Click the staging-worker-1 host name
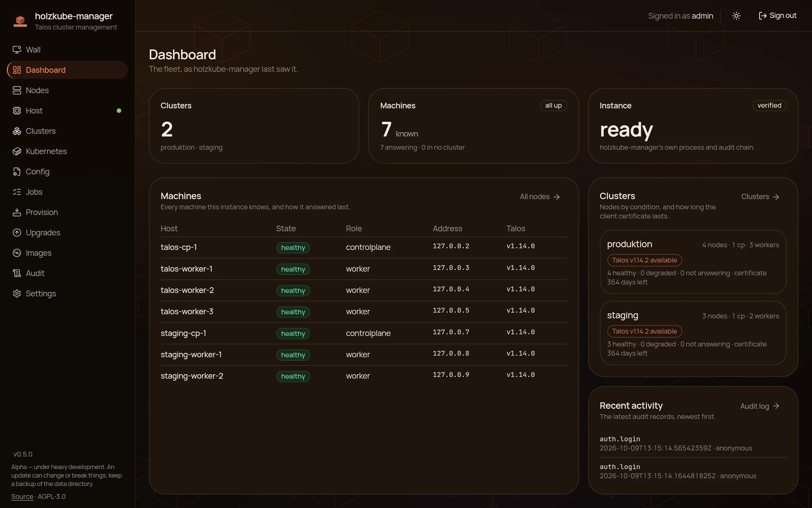The height and width of the screenshot is (508, 812). coord(191,355)
